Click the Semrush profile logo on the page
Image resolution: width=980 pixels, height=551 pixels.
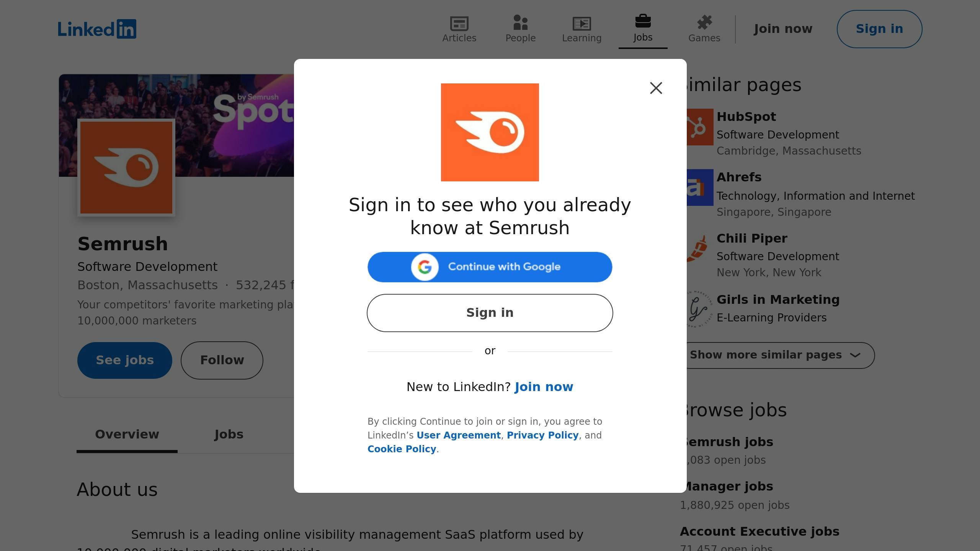126,168
